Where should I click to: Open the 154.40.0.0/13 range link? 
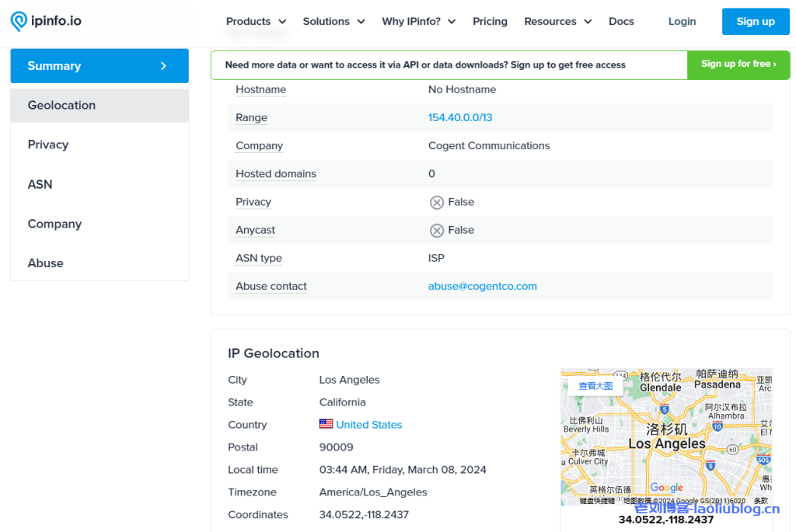[x=460, y=118]
